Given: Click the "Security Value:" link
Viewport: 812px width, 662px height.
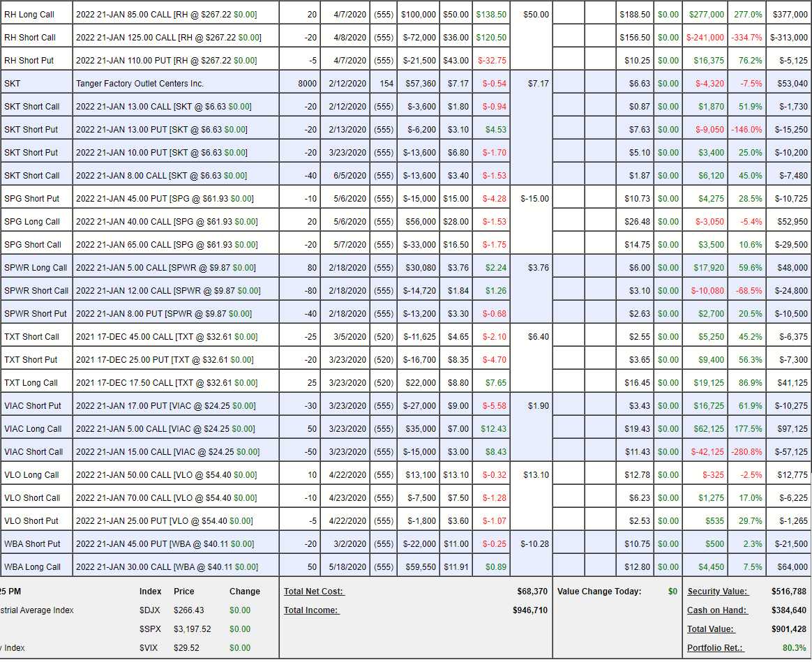Looking at the screenshot, I should point(717,592).
